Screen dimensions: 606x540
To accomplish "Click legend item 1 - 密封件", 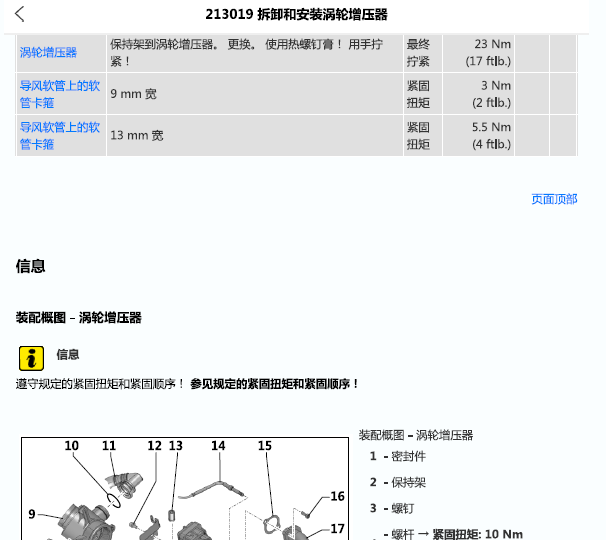I will 398,457.
